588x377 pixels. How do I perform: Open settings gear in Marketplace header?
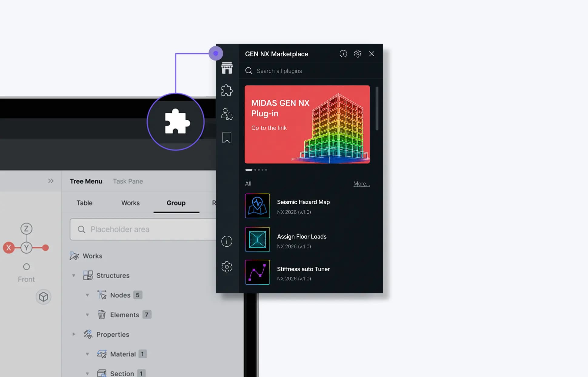[358, 54]
